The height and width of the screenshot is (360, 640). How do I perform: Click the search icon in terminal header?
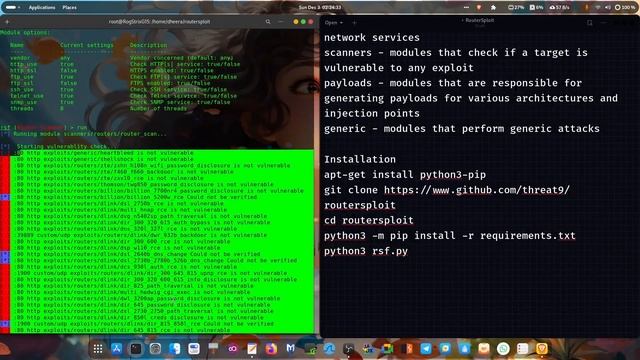(x=268, y=22)
